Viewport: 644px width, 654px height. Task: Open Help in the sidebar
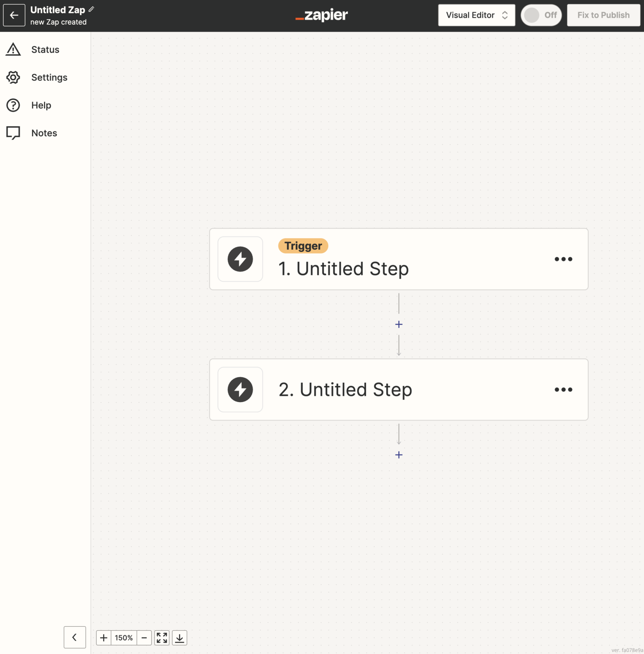41,105
